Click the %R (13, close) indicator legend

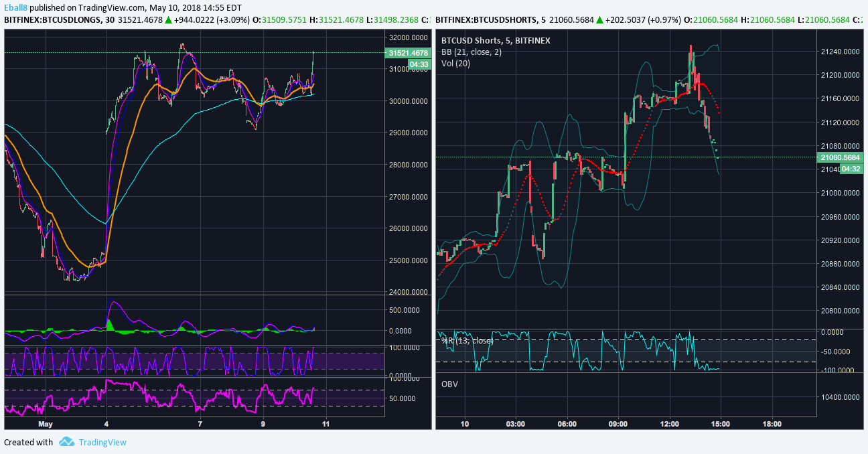[467, 341]
